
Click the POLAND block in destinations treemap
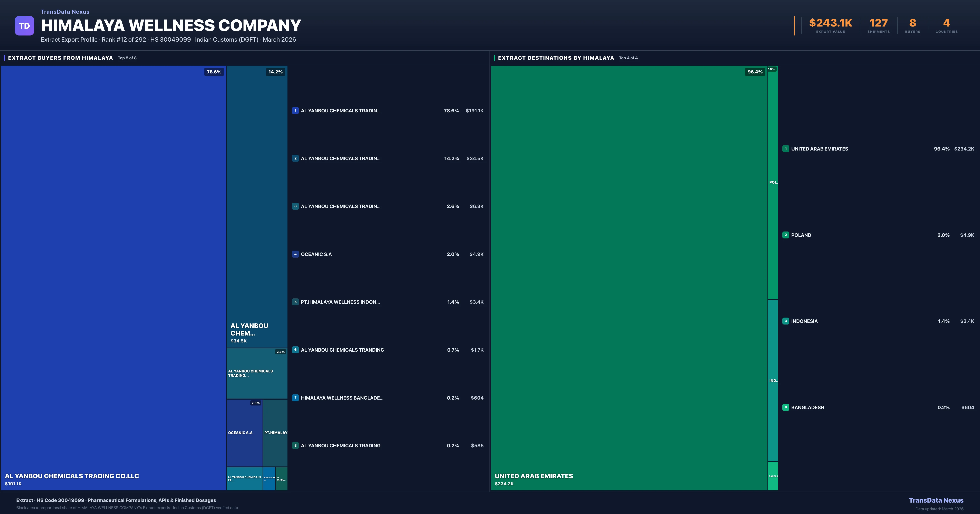[773, 183]
